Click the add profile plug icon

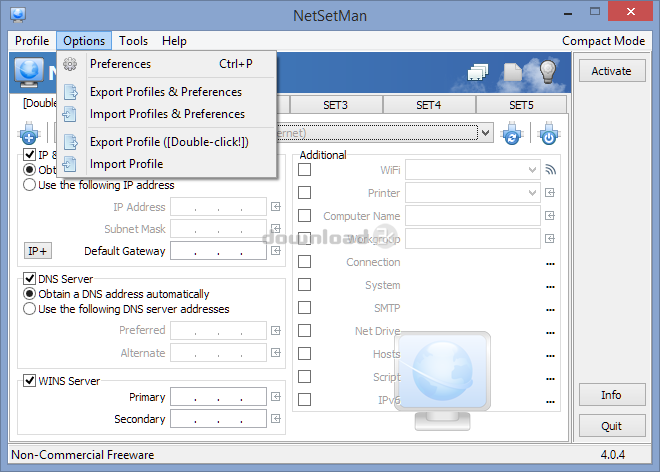29,133
